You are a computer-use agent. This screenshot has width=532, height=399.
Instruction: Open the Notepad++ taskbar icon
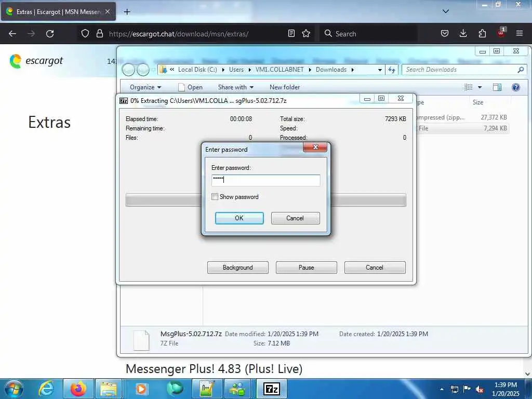click(207, 389)
